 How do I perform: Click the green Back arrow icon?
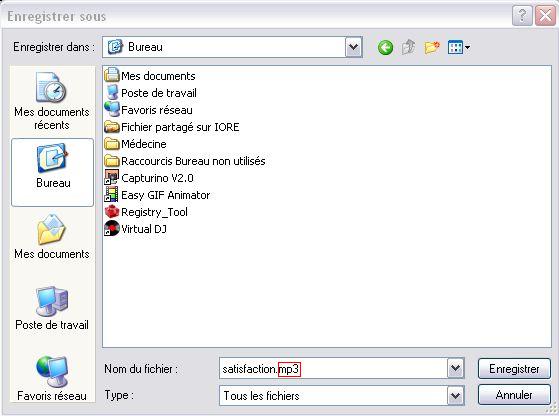385,47
